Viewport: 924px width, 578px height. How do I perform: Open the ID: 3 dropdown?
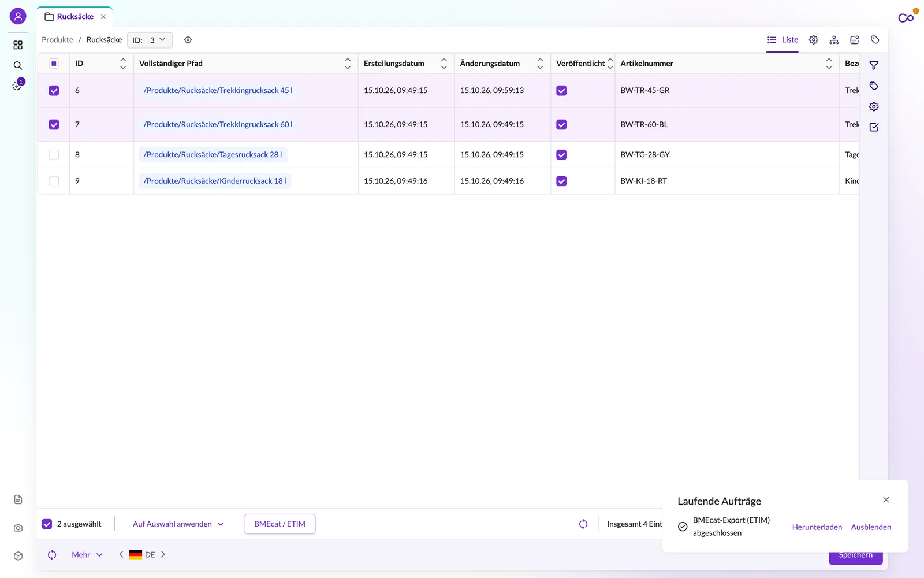150,40
